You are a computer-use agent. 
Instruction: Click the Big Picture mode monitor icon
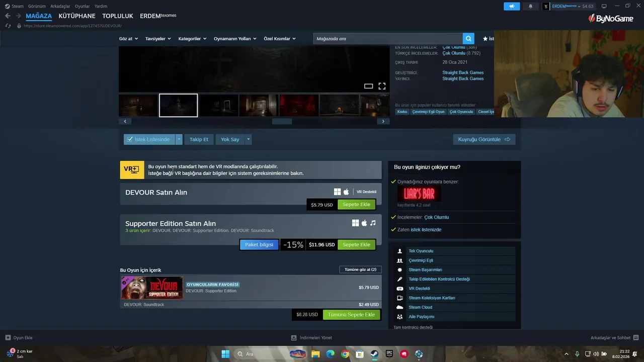[x=604, y=6]
